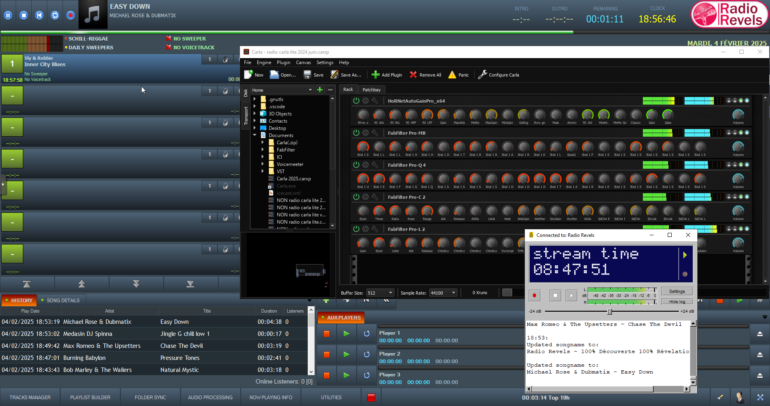
Task: Expand the Voicemeeter folder
Action: click(x=262, y=164)
